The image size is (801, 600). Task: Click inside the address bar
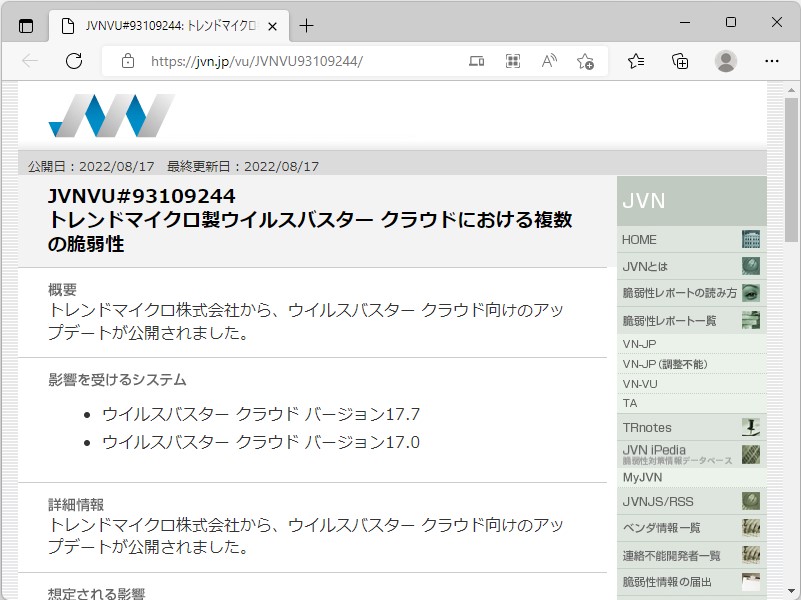tap(300, 61)
